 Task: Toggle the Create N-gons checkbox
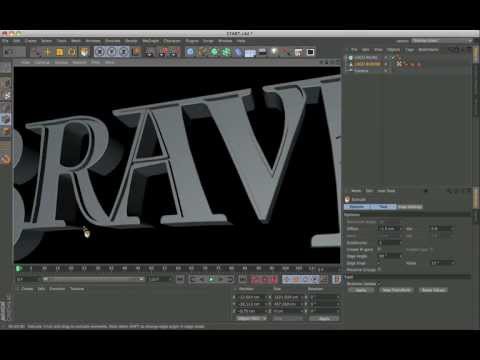pos(379,249)
